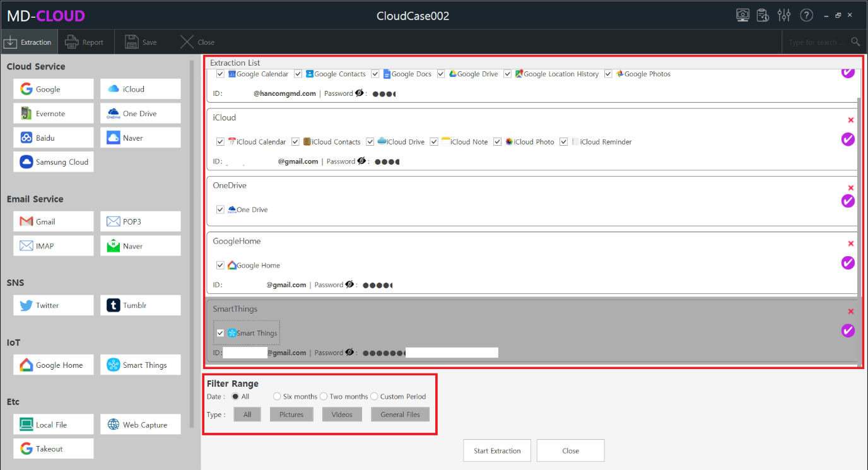This screenshot has height=470, width=868.
Task: Add Twitter SNS source
Action: coord(54,305)
